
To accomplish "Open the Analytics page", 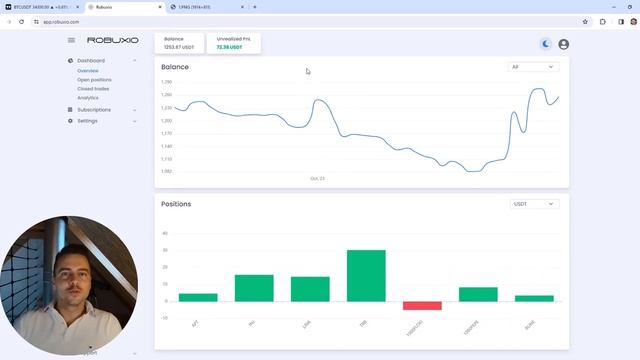I will tap(88, 98).
